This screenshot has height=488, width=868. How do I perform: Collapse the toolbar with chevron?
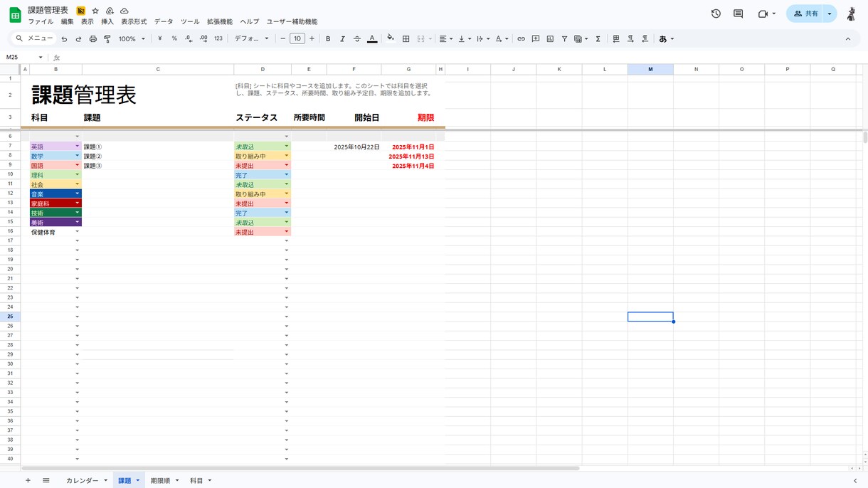848,39
